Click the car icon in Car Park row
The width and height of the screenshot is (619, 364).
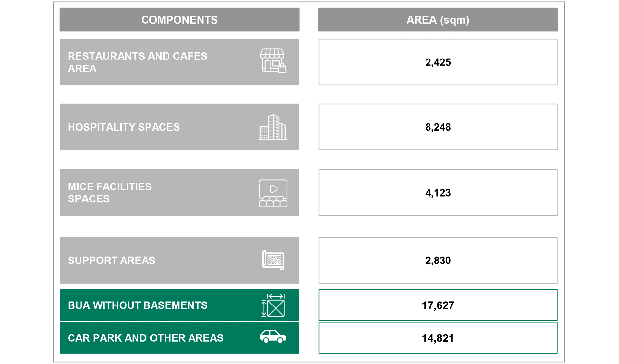point(273,337)
